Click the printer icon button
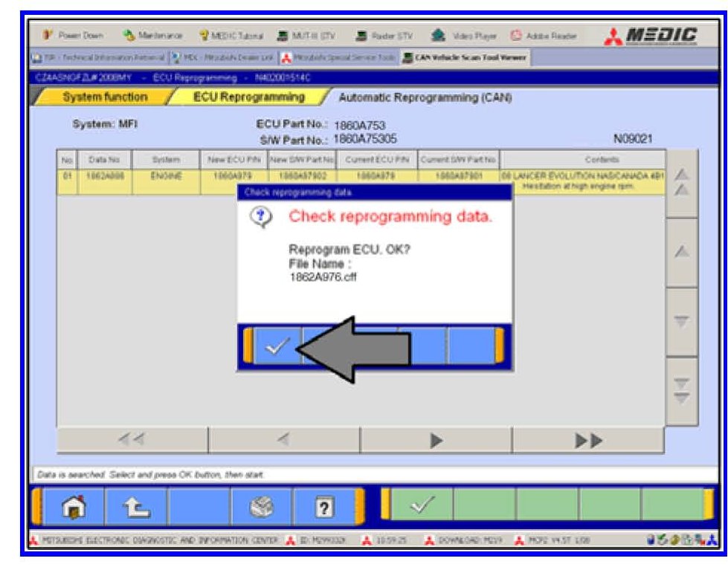The height and width of the screenshot is (567, 728). 262,508
